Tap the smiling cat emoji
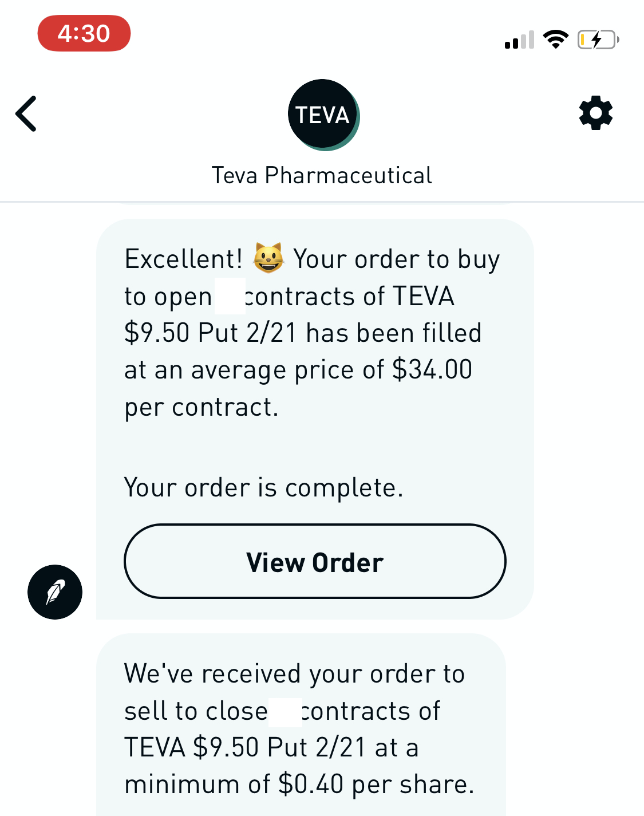The image size is (644, 816). [x=268, y=258]
